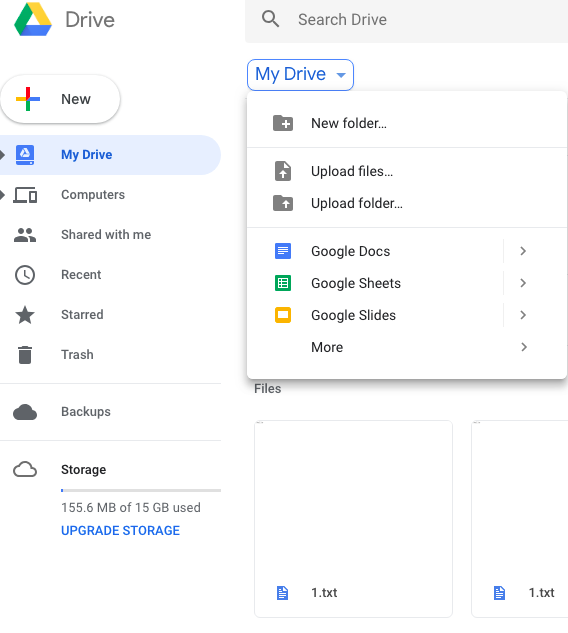The height and width of the screenshot is (633, 568).
Task: Click the New button
Action: point(60,99)
